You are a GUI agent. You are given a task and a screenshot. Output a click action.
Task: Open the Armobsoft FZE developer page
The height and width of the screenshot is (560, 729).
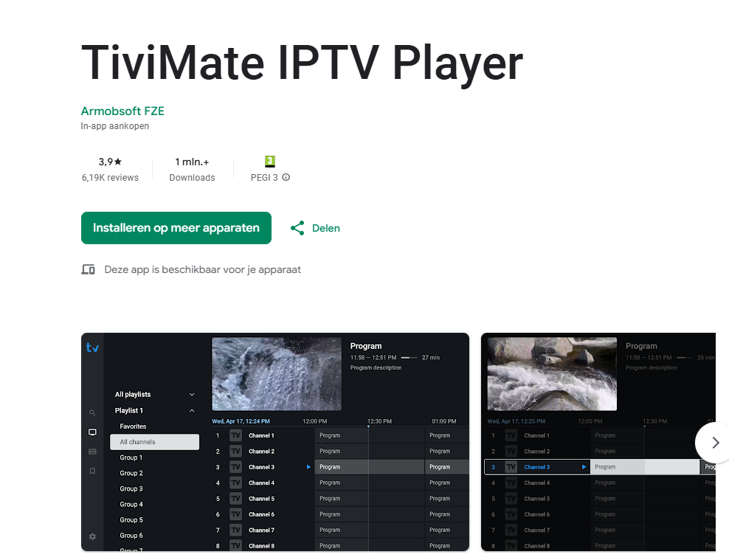coord(122,111)
